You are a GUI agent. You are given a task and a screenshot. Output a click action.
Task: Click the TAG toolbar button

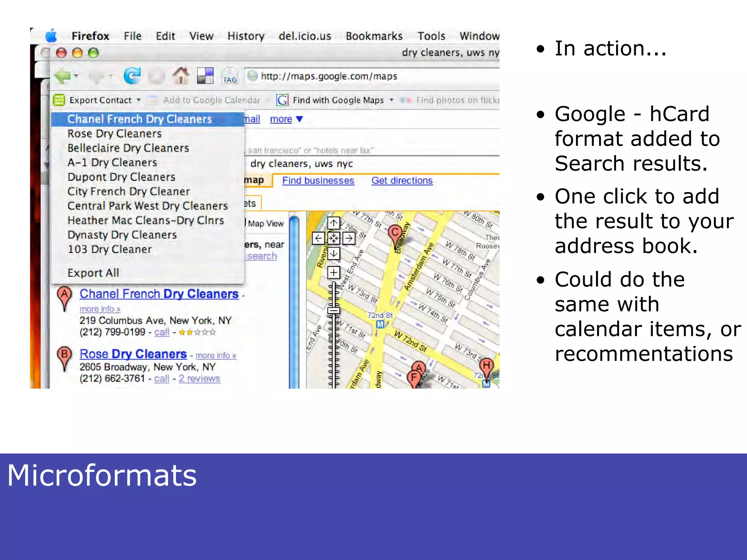click(x=229, y=77)
